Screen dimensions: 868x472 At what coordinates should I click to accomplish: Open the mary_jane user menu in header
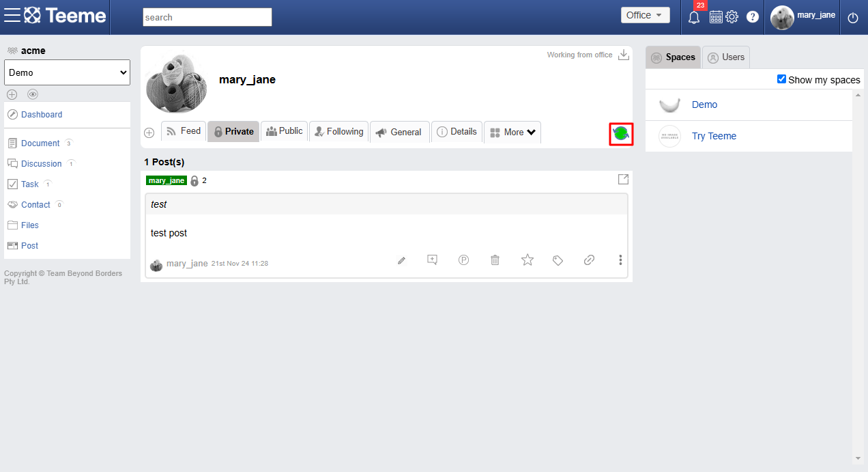pos(803,17)
